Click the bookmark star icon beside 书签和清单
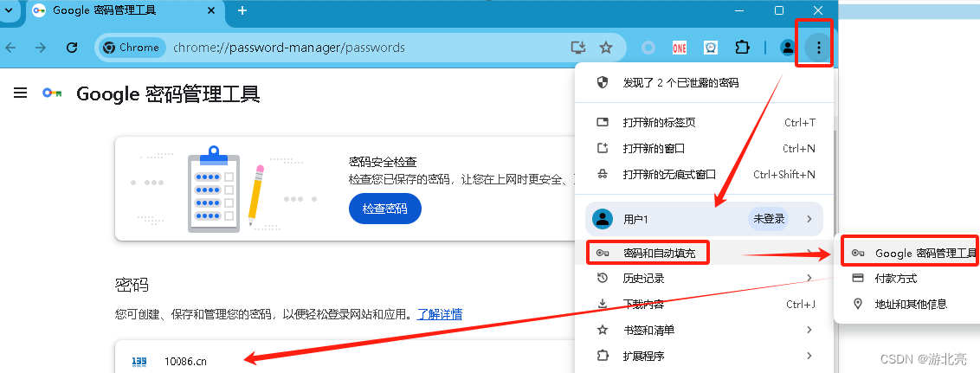The height and width of the screenshot is (373, 980). click(x=603, y=330)
